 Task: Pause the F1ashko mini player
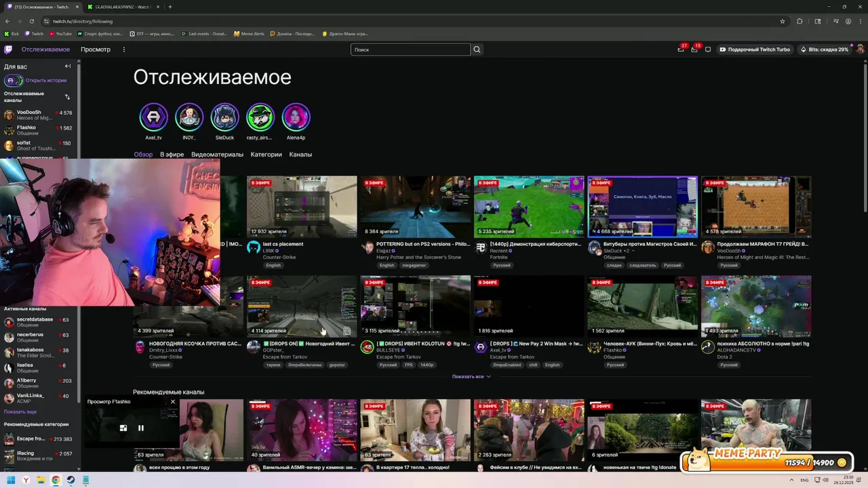pyautogui.click(x=141, y=428)
